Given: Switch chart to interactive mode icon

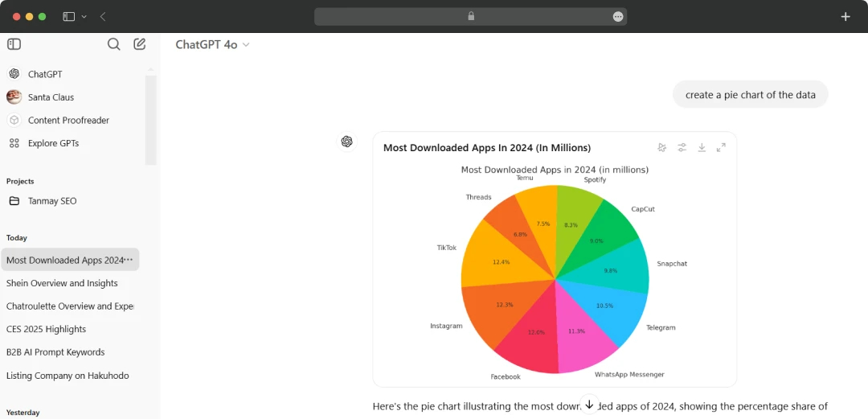Looking at the screenshot, I should click(x=661, y=147).
